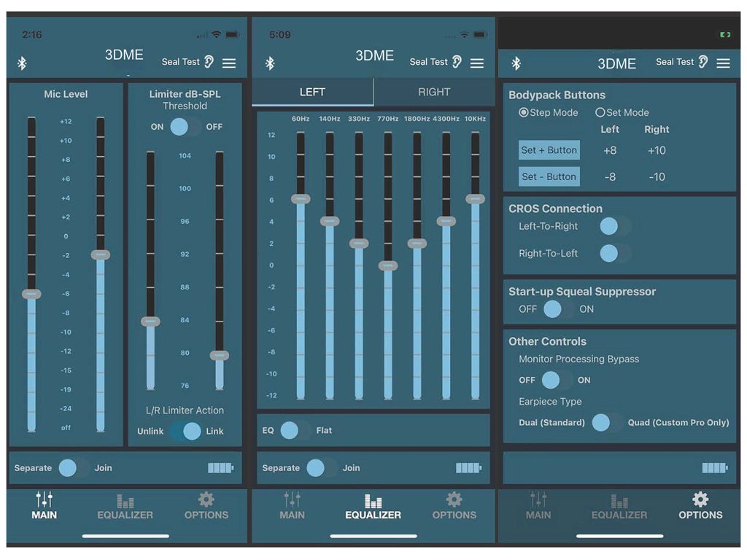This screenshot has width=747, height=560.
Task: Click Wi-Fi status icon on Main screen
Action: click(x=216, y=34)
